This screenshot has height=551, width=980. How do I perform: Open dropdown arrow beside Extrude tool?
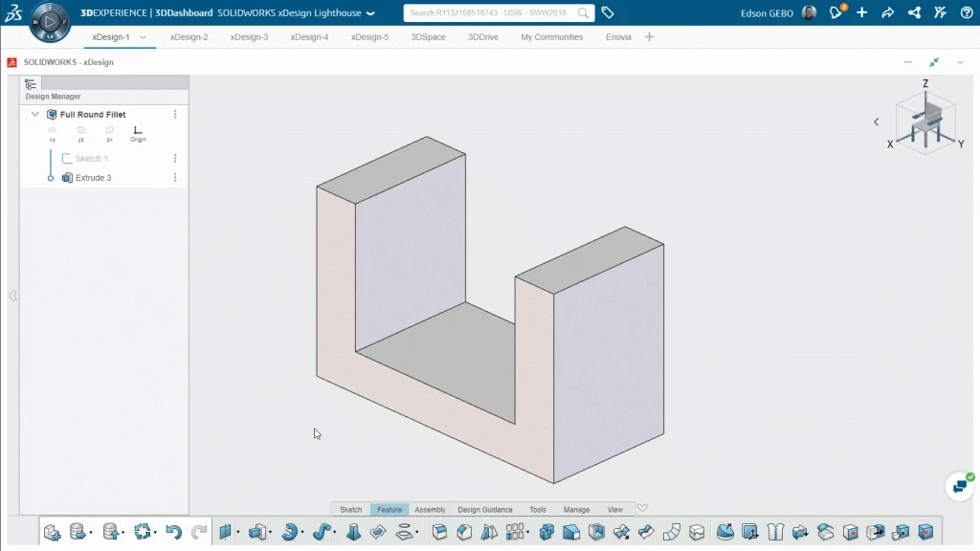270,532
